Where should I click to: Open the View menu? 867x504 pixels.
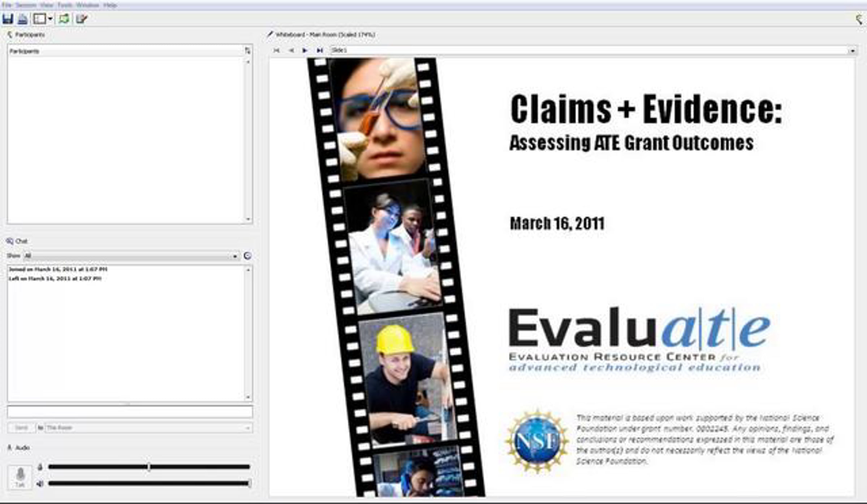click(47, 5)
